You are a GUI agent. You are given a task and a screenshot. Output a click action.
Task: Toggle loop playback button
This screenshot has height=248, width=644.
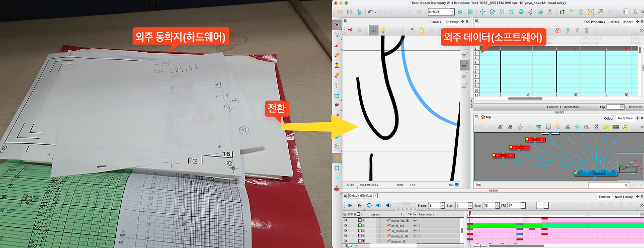[x=369, y=206]
